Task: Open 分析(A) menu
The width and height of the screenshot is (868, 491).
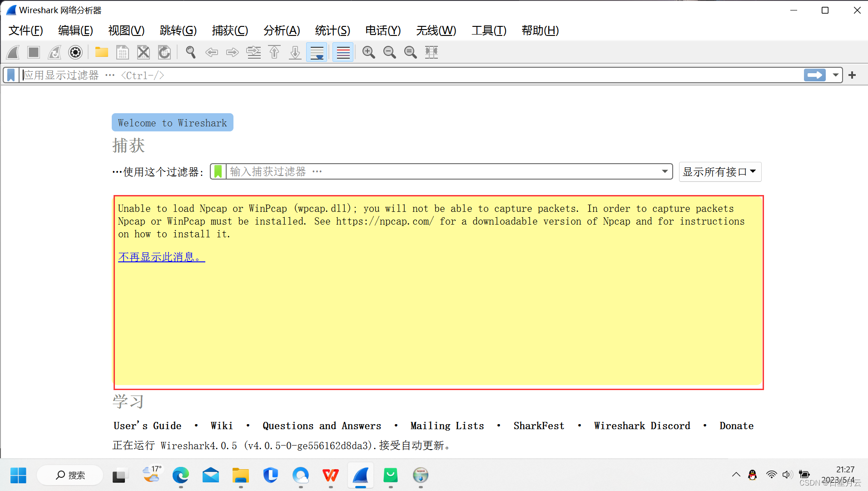Action: click(282, 30)
